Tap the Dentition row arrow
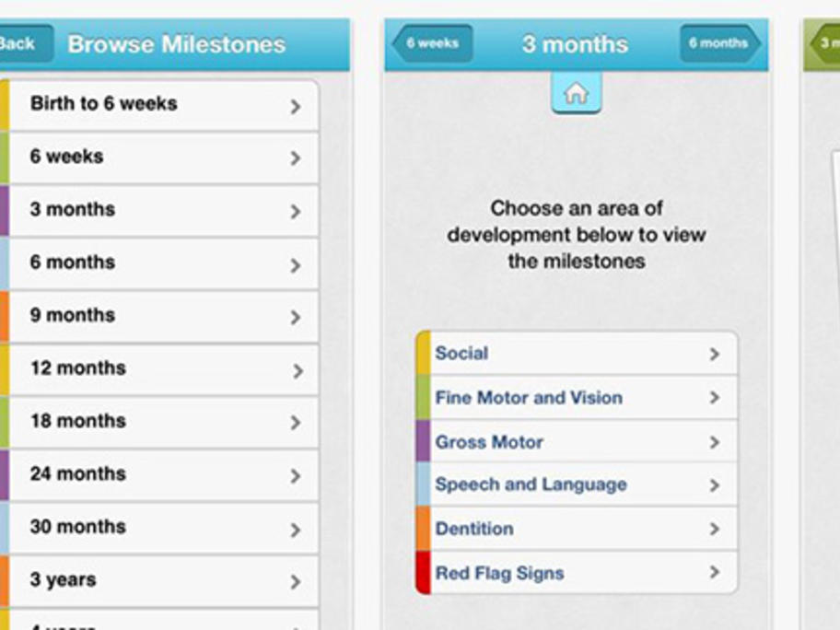Image resolution: width=840 pixels, height=630 pixels. (x=714, y=529)
